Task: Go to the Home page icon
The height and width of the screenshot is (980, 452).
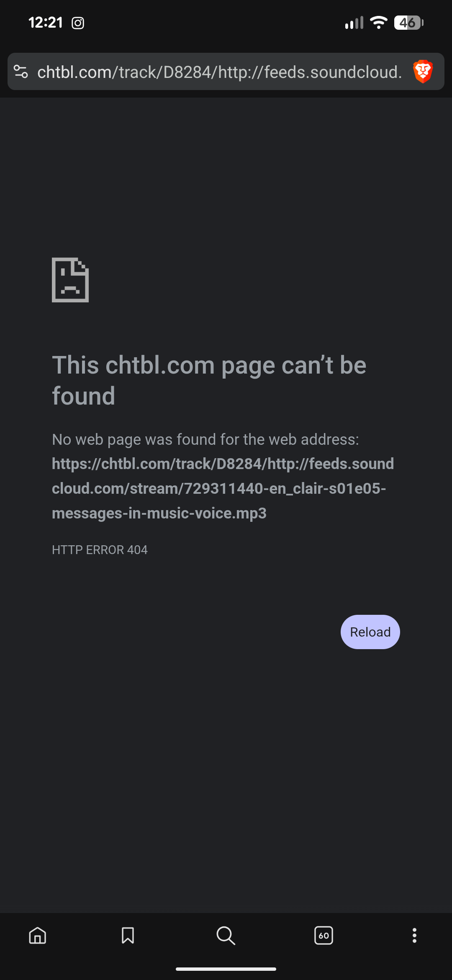Action: (38, 935)
